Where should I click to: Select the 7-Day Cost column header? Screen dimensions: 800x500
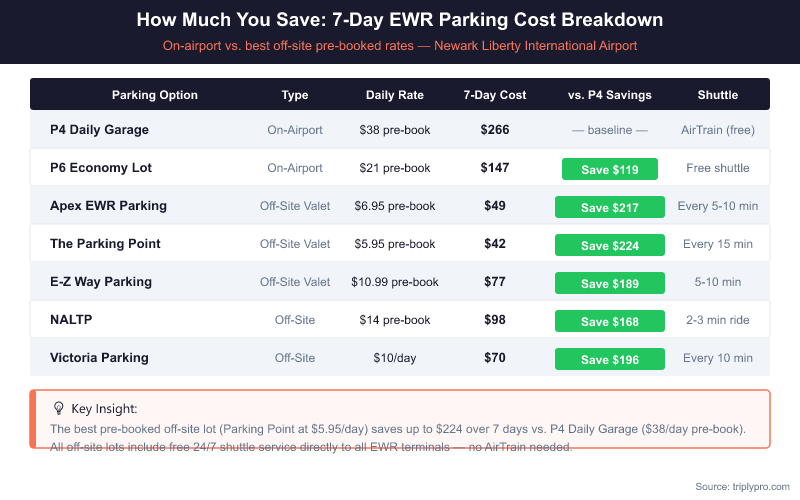(494, 95)
